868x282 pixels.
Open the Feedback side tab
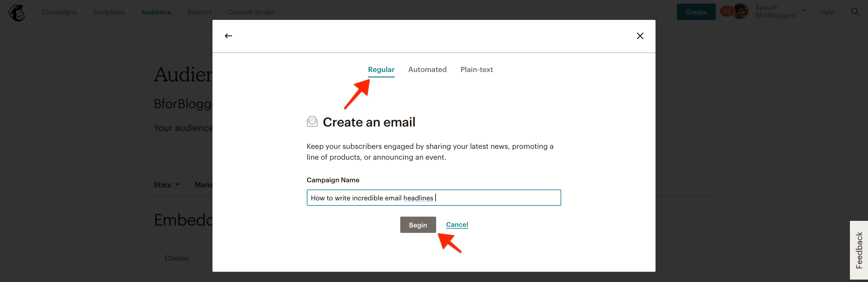[x=859, y=250]
